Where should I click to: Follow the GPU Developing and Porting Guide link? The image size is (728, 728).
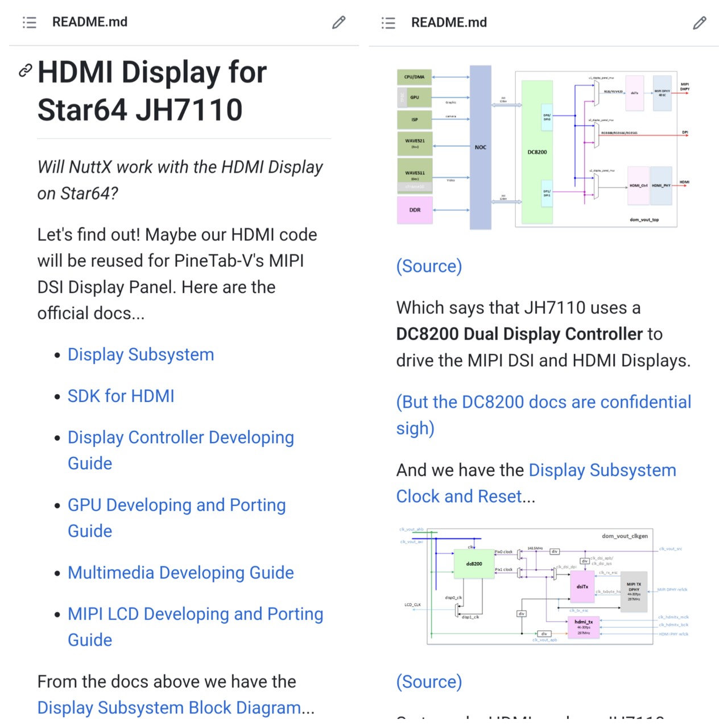pyautogui.click(x=176, y=505)
